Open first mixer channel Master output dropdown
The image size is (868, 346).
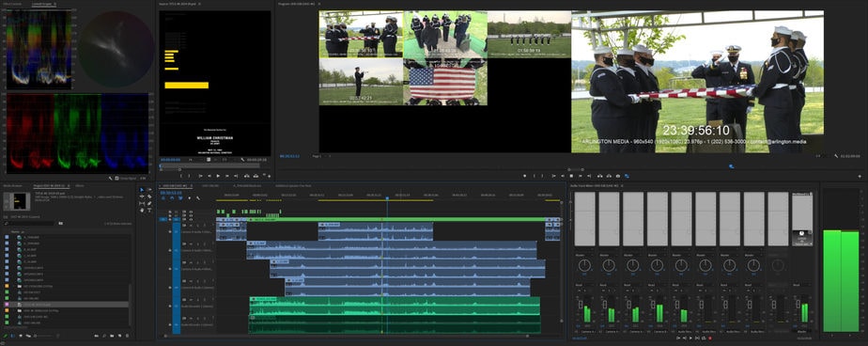click(x=585, y=255)
